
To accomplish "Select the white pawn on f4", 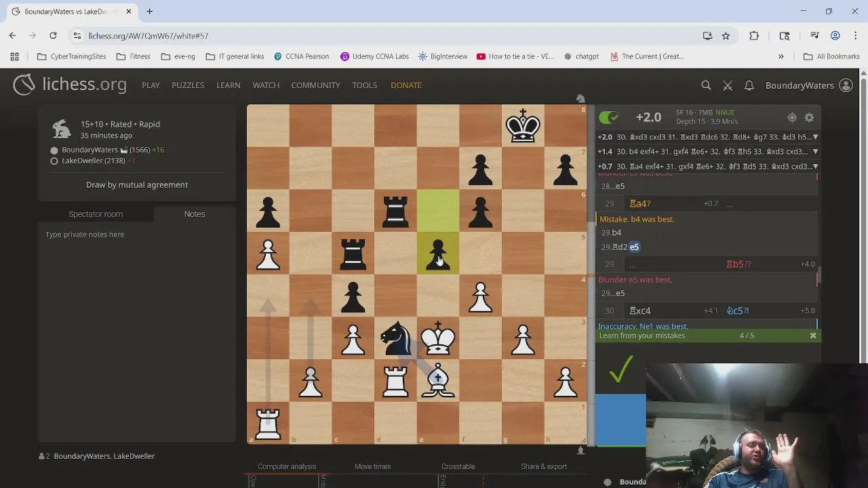I will (480, 296).
